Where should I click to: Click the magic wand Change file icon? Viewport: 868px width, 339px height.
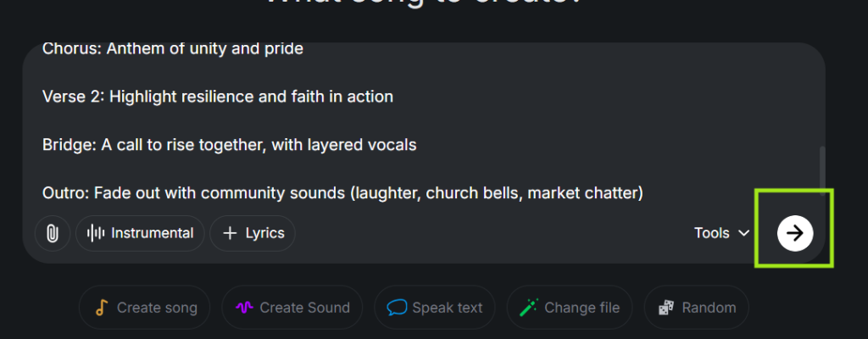click(x=530, y=308)
